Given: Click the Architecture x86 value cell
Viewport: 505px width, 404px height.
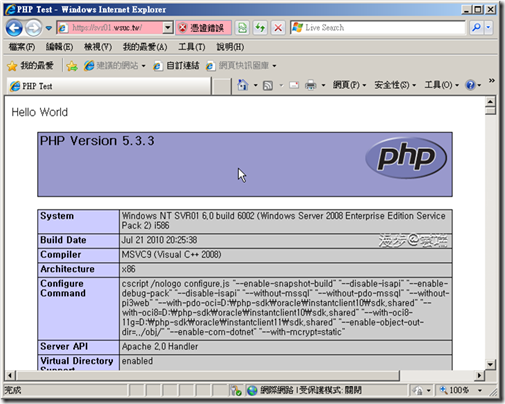Looking at the screenshot, I should [285, 269].
